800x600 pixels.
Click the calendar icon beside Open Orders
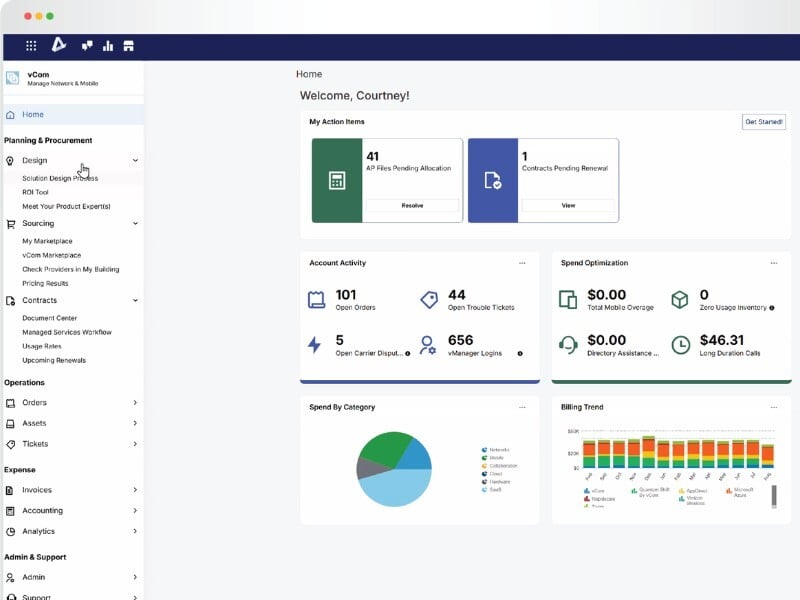click(x=314, y=297)
